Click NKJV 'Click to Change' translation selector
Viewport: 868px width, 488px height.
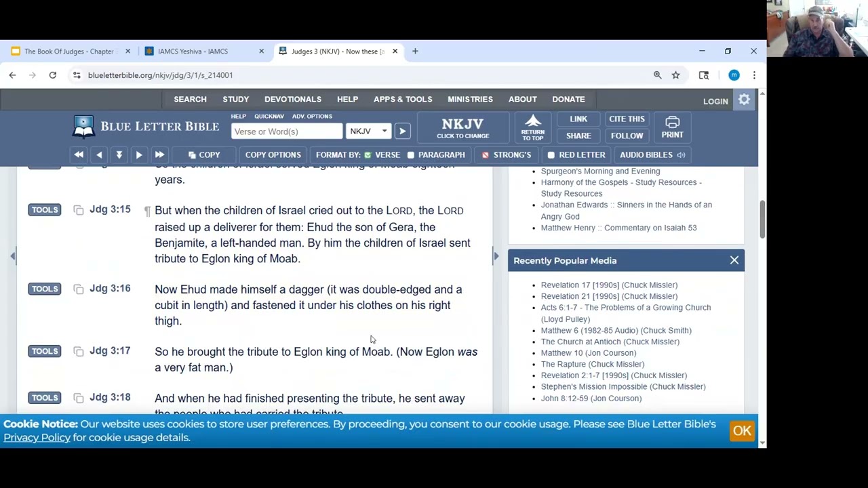click(462, 127)
